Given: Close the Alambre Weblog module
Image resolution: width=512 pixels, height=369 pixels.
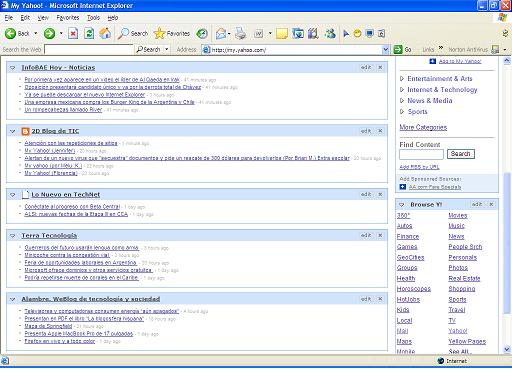Looking at the screenshot, I should tap(380, 299).
